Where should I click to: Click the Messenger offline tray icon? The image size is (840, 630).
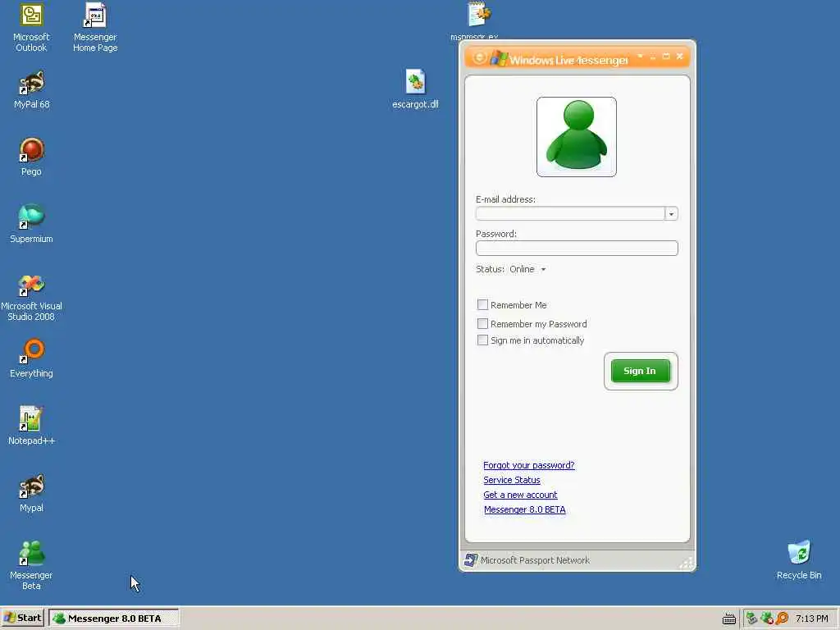tap(767, 619)
